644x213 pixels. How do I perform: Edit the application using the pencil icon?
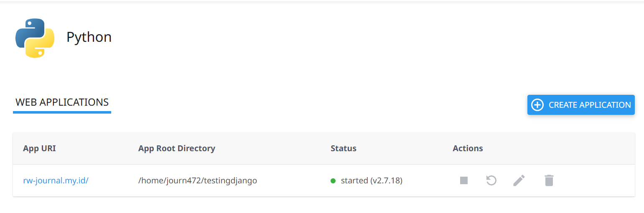pos(519,180)
